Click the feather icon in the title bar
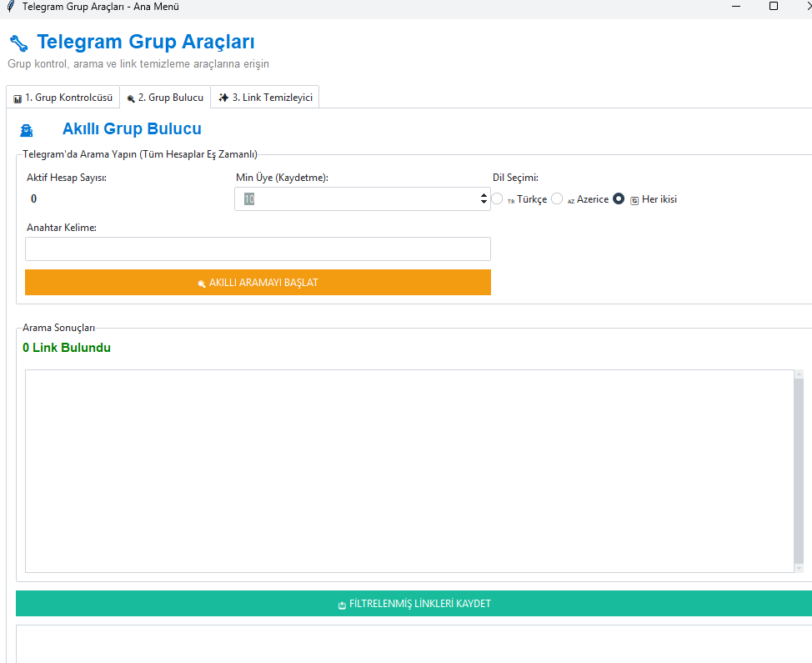Viewport: 812px width, 663px height. 10,7
